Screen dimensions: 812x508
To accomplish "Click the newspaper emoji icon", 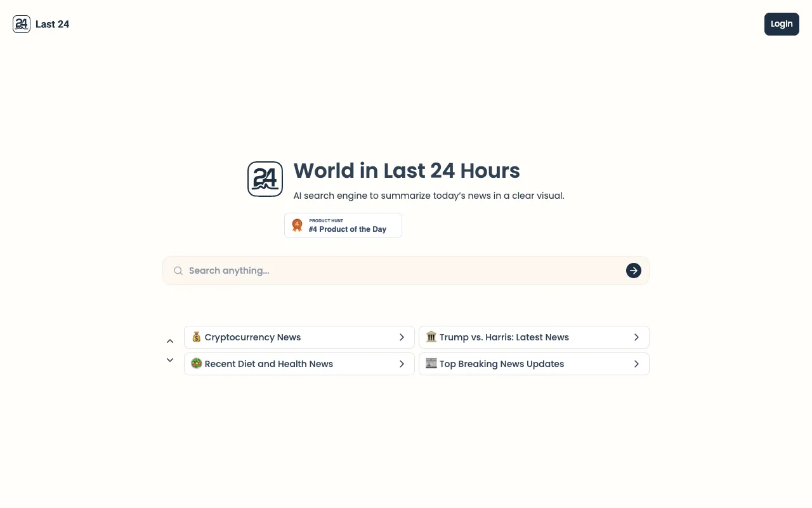I will (x=431, y=364).
